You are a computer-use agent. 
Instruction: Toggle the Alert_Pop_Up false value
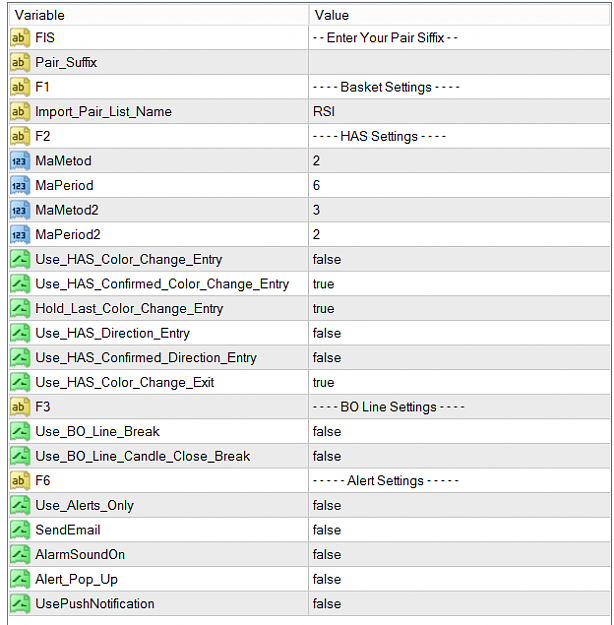coord(459,579)
